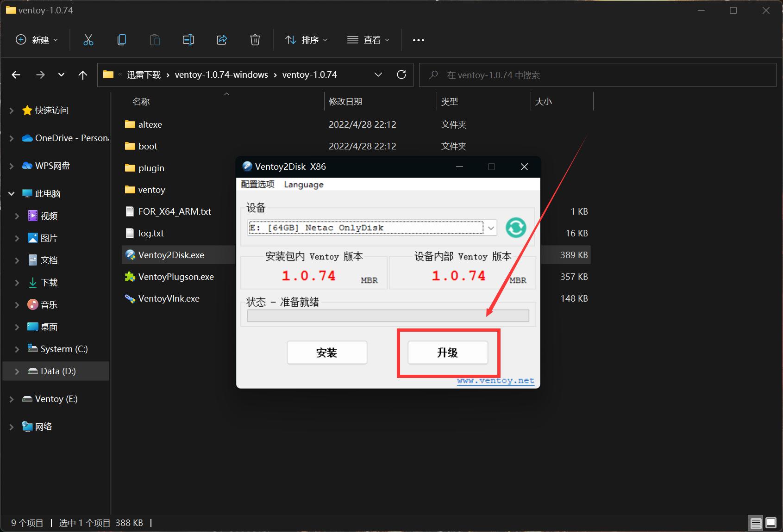Click the 升级 upgrade button
The height and width of the screenshot is (532, 783).
click(447, 353)
